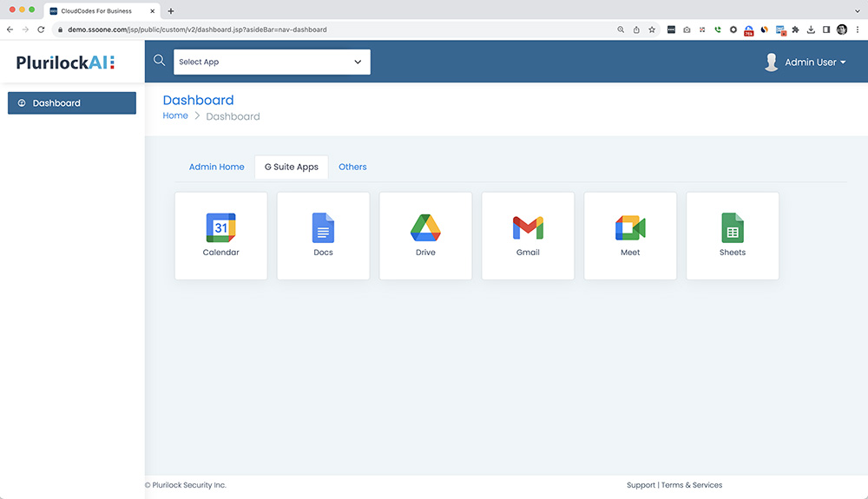868x499 pixels.
Task: Open the Google Sheets app tile
Action: [x=733, y=236]
